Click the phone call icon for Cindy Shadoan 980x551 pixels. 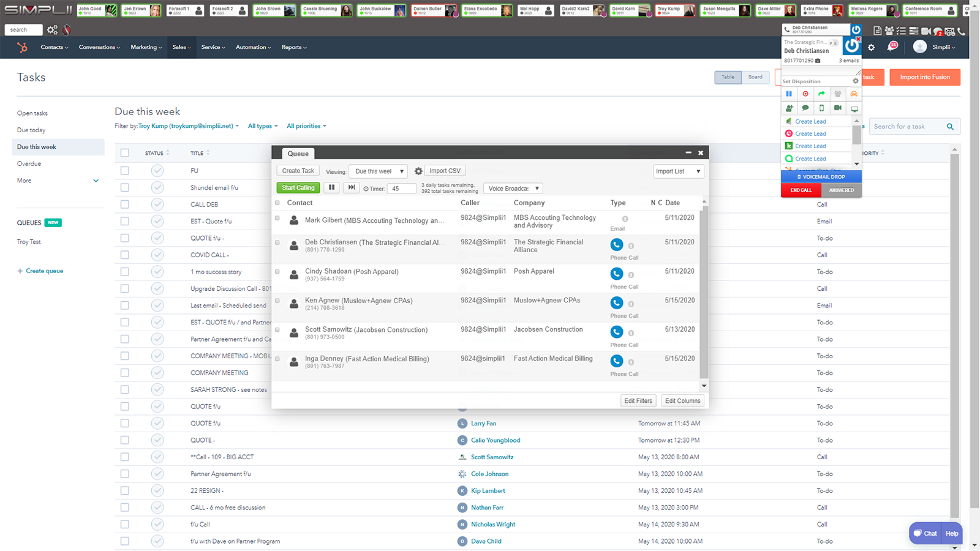(617, 274)
